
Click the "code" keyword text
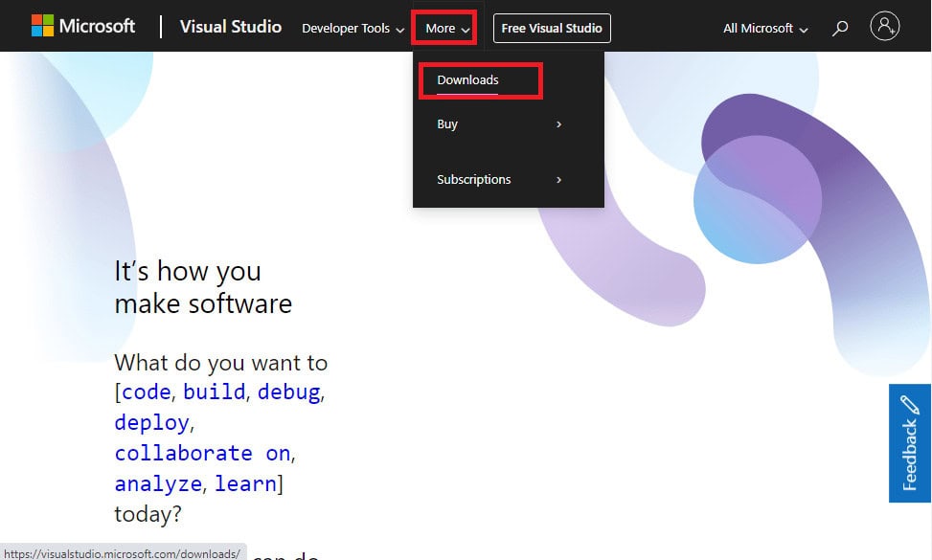(147, 392)
